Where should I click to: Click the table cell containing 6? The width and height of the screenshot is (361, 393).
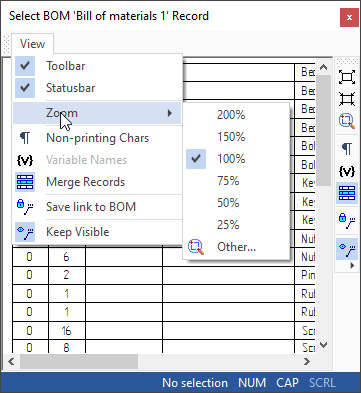point(67,257)
